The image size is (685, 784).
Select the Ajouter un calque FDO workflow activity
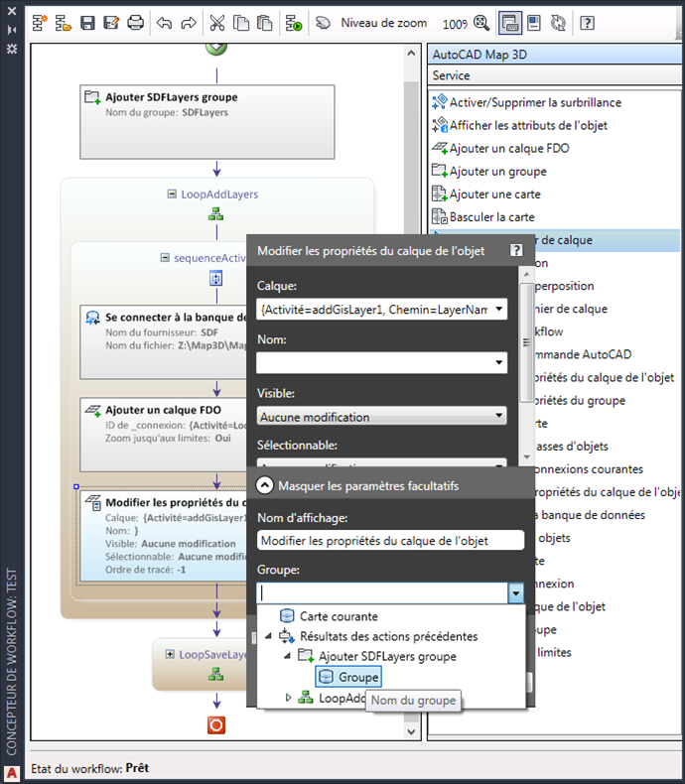(x=164, y=435)
